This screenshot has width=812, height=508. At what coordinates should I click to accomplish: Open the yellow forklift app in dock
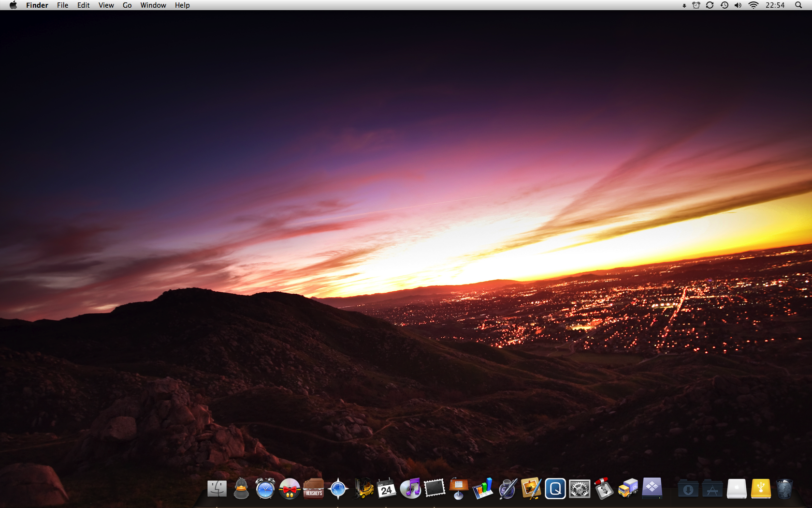pos(363,489)
